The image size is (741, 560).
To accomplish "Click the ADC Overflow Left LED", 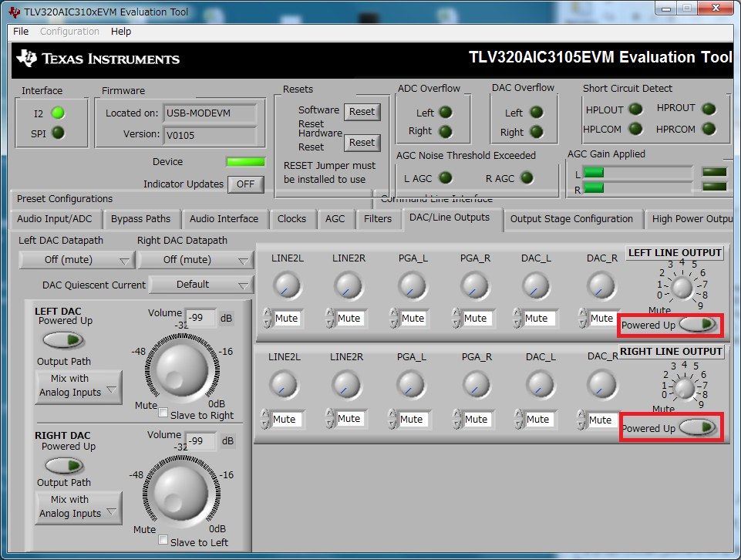I will pyautogui.click(x=445, y=113).
